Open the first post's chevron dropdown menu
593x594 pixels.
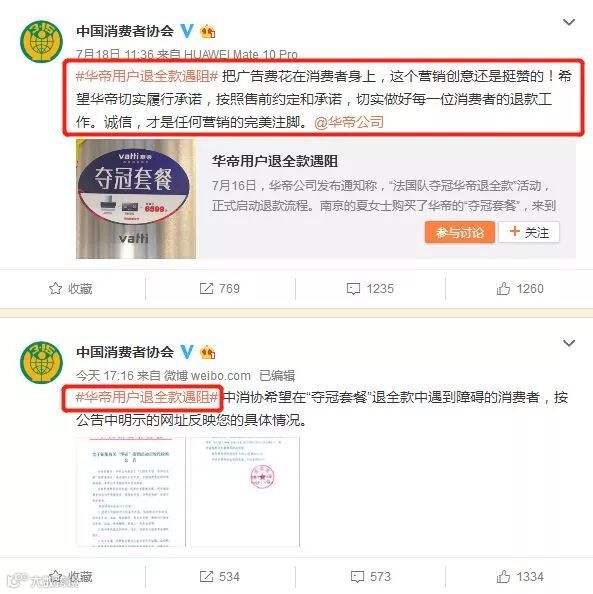click(x=569, y=22)
